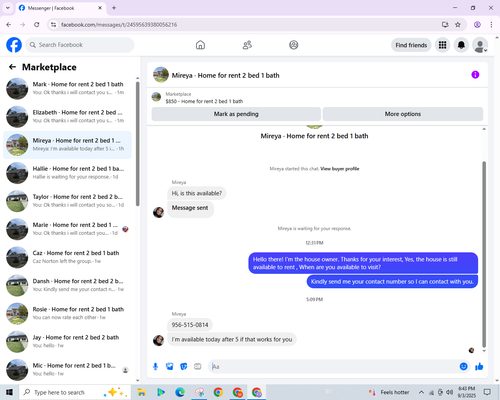Open Caz's Home for rent chat
The width and height of the screenshot is (500, 400).
68,257
